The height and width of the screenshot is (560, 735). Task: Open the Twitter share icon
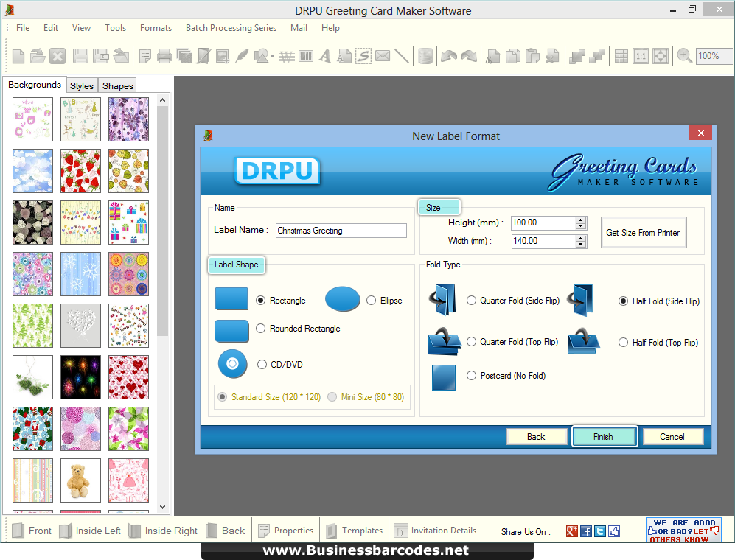600,531
